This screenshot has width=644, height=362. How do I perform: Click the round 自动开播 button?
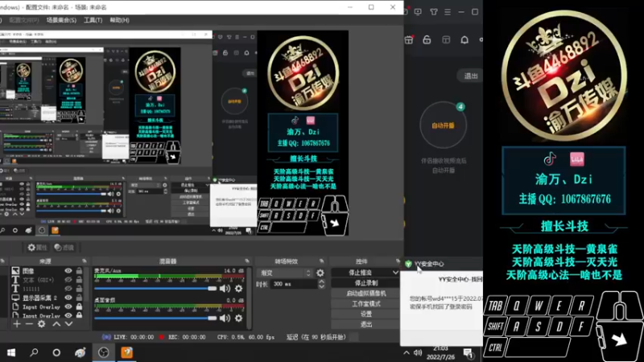tap(444, 125)
